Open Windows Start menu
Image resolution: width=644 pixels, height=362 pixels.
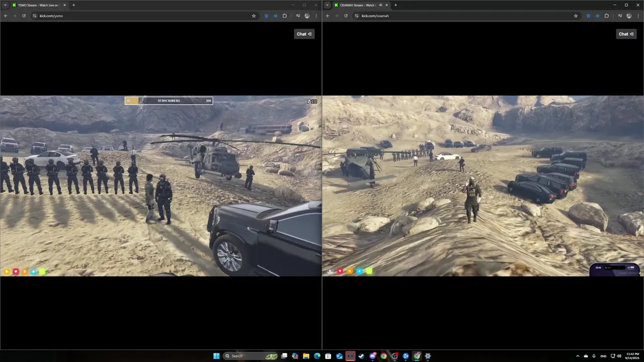coord(216,356)
